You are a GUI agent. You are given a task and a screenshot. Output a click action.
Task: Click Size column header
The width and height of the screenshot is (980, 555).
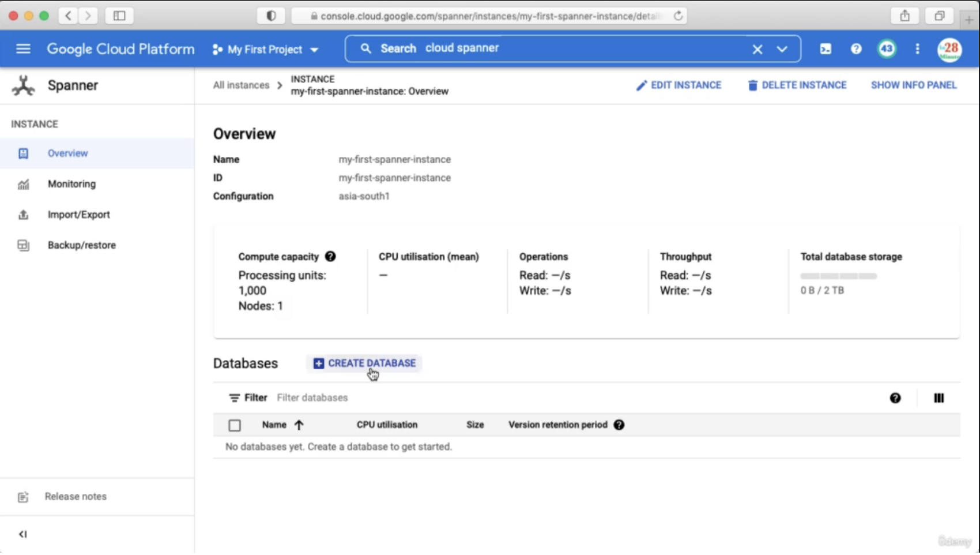(475, 425)
